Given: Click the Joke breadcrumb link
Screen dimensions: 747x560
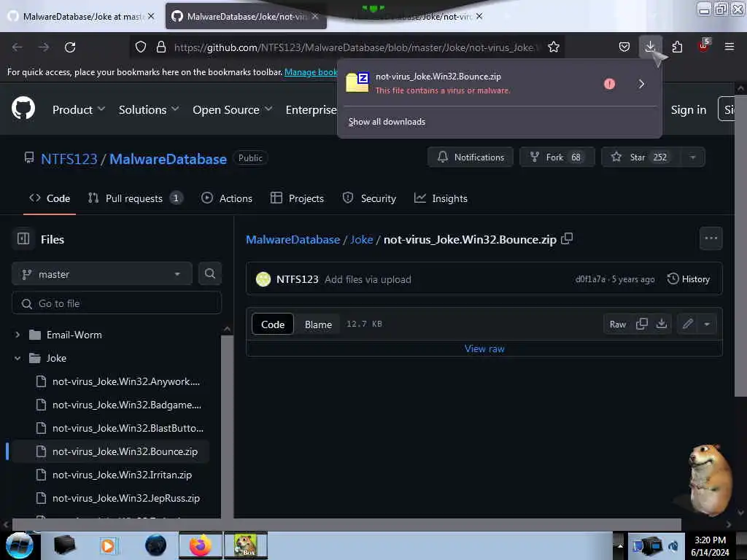Looking at the screenshot, I should tap(362, 239).
